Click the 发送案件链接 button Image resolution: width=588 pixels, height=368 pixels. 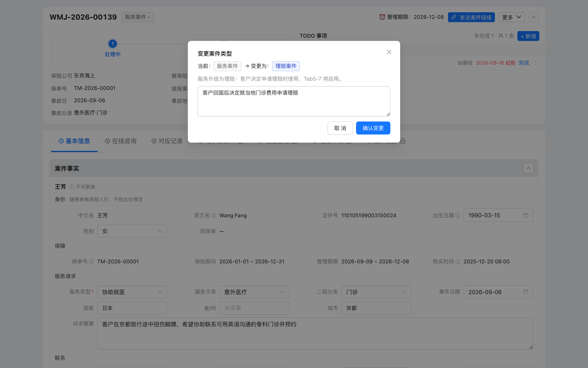pyautogui.click(x=471, y=17)
